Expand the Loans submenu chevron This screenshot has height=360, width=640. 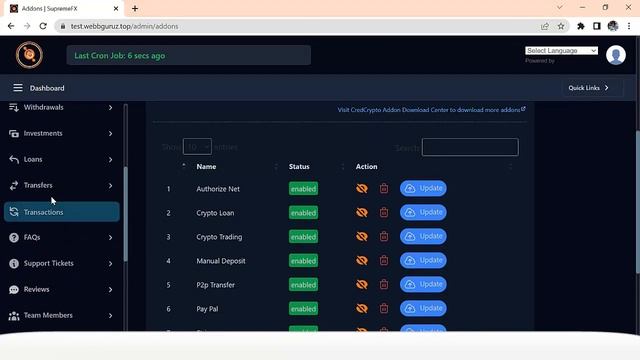pos(110,160)
